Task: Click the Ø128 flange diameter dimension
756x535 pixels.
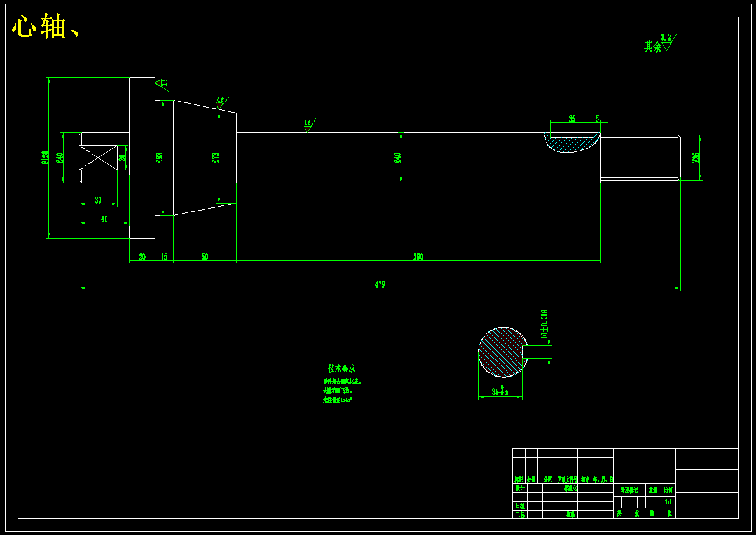Action: click(45, 158)
